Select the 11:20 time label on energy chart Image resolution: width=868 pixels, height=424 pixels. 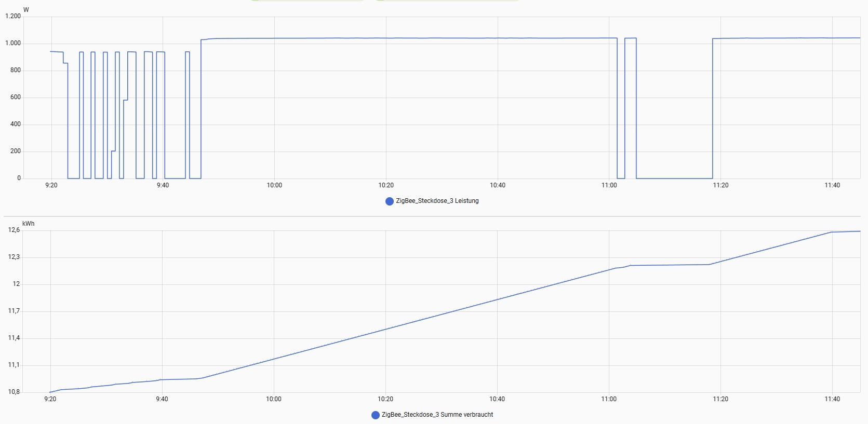pos(720,399)
